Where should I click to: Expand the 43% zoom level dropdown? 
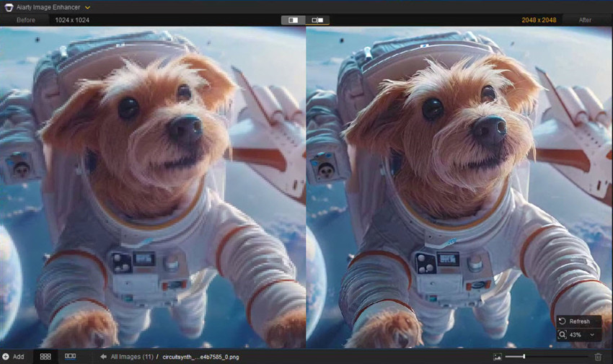pos(592,335)
